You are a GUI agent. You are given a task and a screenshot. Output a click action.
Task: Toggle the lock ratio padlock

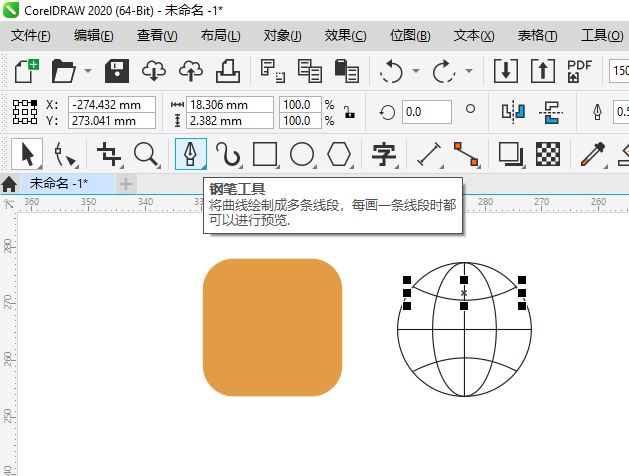pyautogui.click(x=350, y=112)
